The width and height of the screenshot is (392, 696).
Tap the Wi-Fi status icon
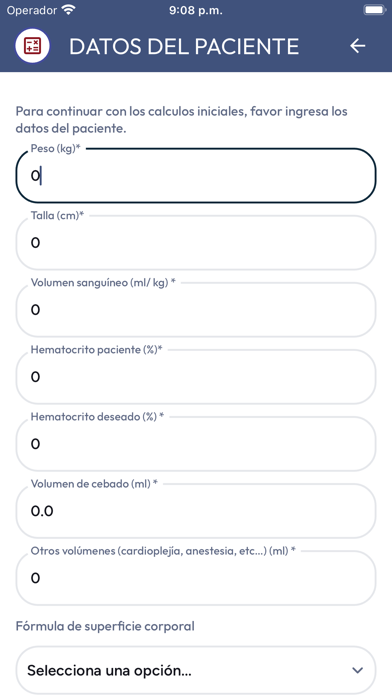[68, 10]
